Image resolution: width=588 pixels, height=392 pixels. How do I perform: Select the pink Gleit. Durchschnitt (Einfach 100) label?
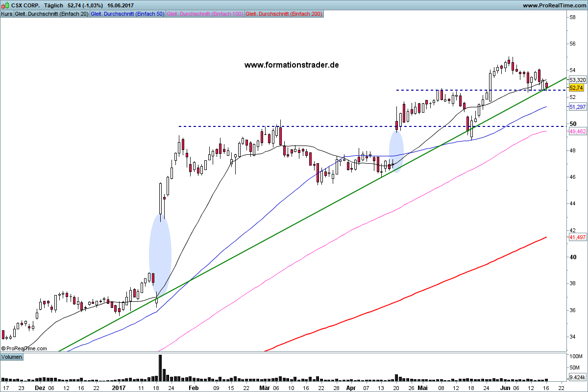[205, 14]
